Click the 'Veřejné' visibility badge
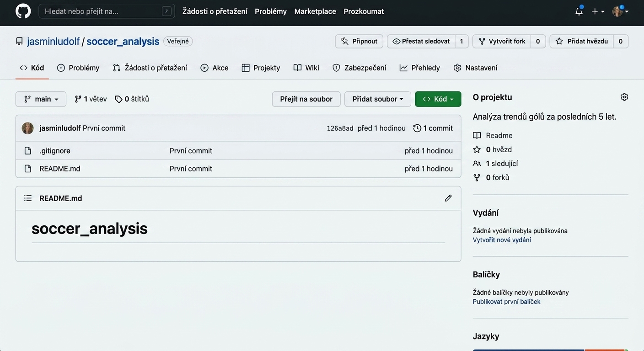 [178, 42]
